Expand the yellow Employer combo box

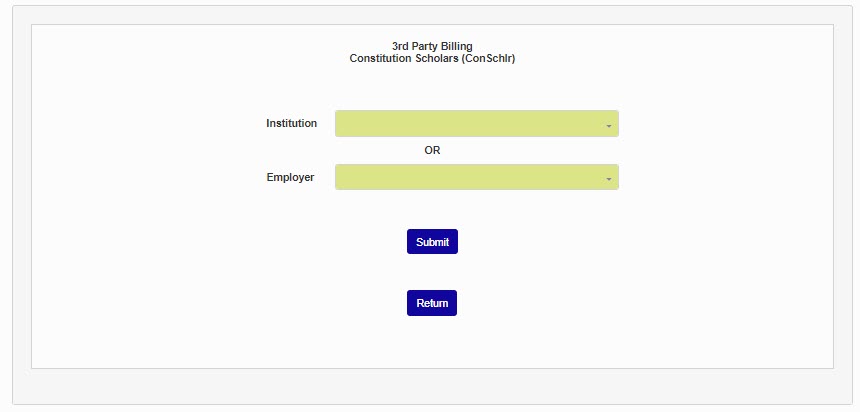tap(476, 178)
